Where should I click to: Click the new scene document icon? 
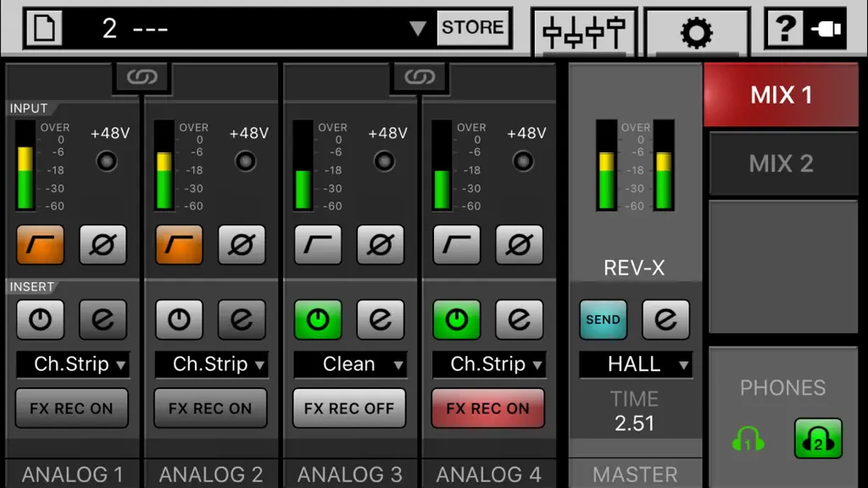pos(44,28)
